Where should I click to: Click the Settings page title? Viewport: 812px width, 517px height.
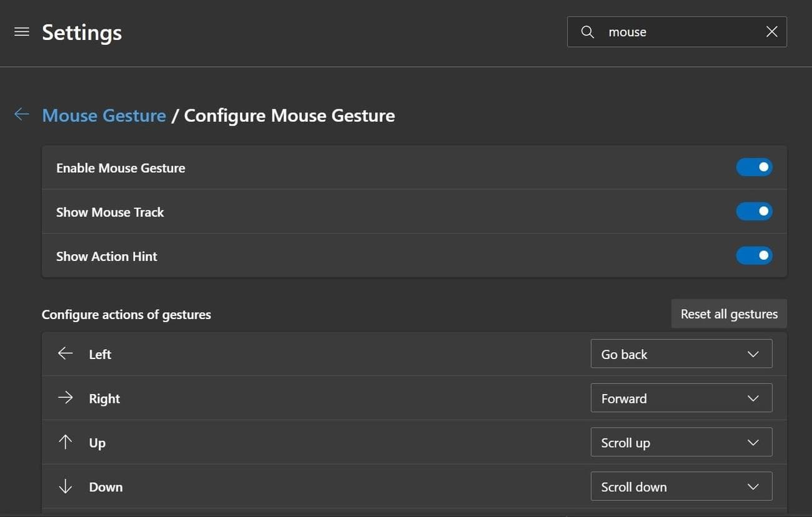coord(82,32)
